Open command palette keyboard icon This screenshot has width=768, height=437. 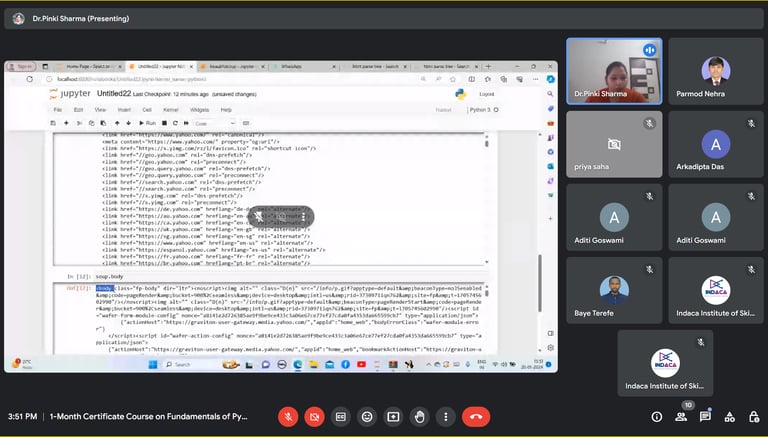pos(246,123)
